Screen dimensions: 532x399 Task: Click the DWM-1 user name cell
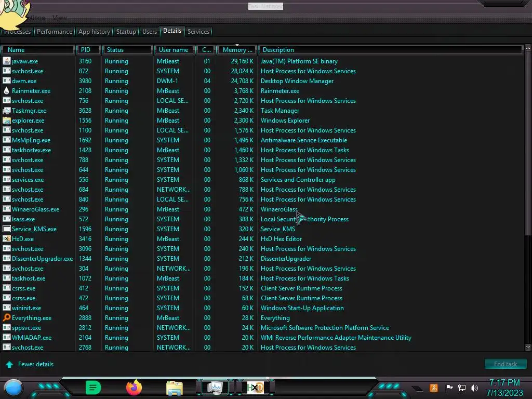point(168,81)
